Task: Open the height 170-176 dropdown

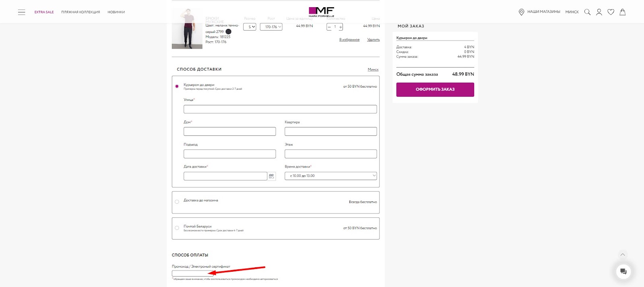Action: click(x=271, y=27)
